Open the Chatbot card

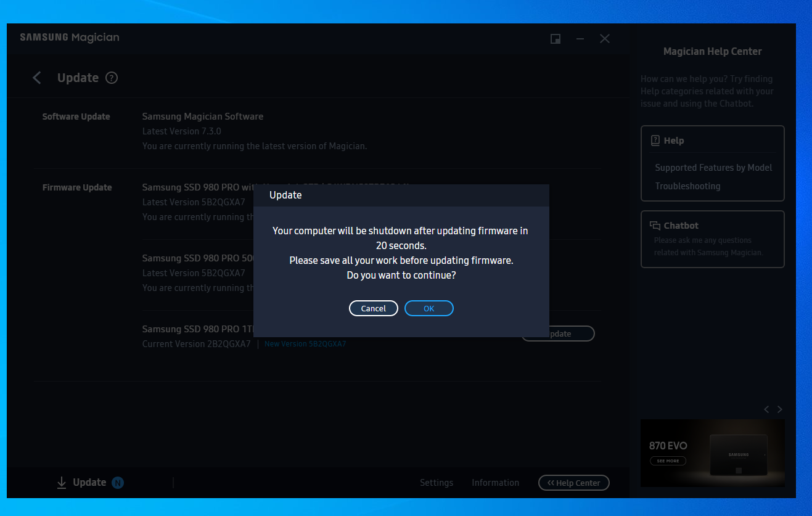[x=713, y=239]
